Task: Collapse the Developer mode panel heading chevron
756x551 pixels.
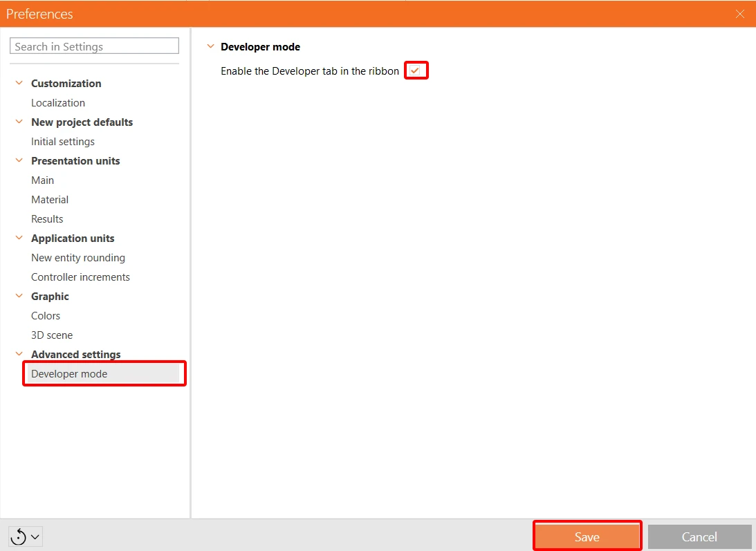Action: (x=211, y=46)
